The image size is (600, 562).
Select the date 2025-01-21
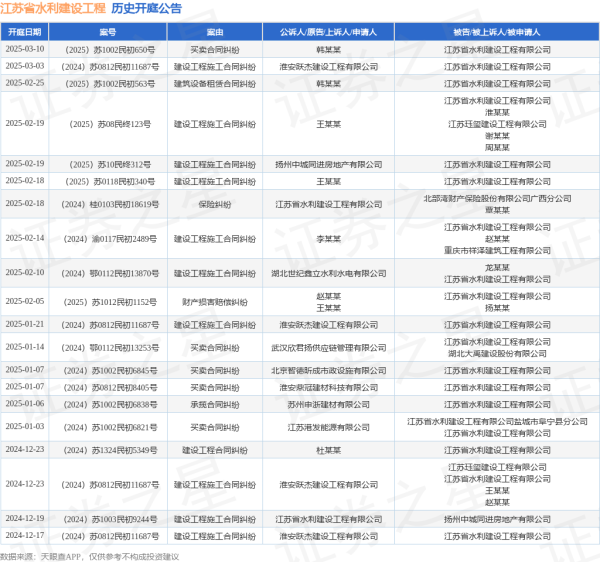point(25,324)
